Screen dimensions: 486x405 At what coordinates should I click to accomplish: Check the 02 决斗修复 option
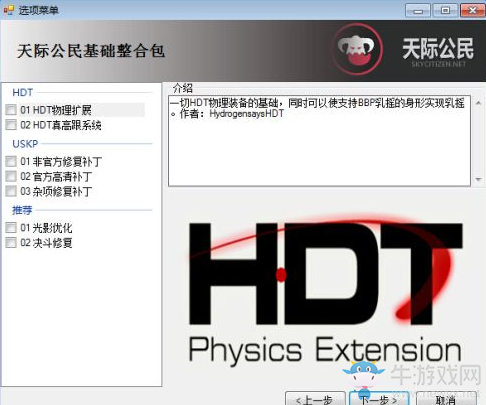click(x=11, y=243)
